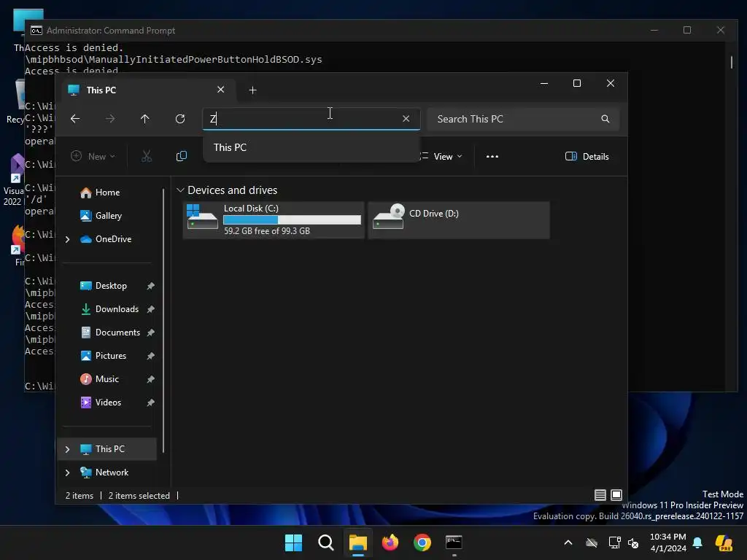
Task: Collapse the Devices and drives group
Action: [x=181, y=190]
